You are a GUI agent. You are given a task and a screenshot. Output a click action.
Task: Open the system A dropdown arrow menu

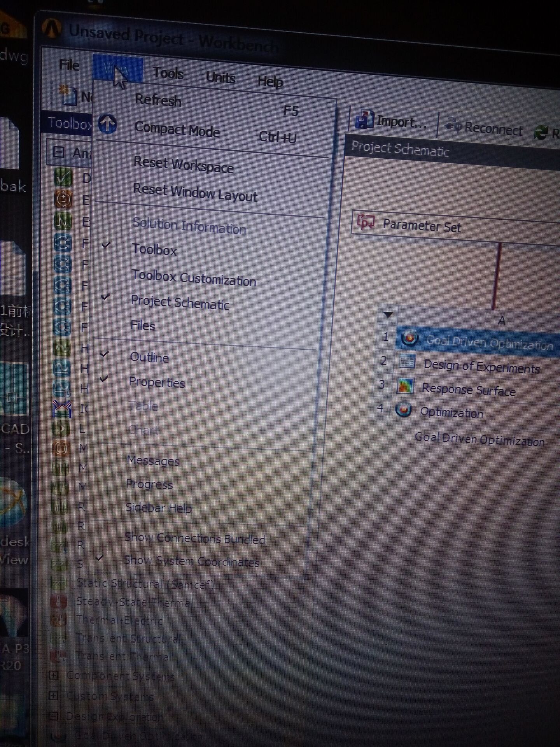[x=388, y=314]
